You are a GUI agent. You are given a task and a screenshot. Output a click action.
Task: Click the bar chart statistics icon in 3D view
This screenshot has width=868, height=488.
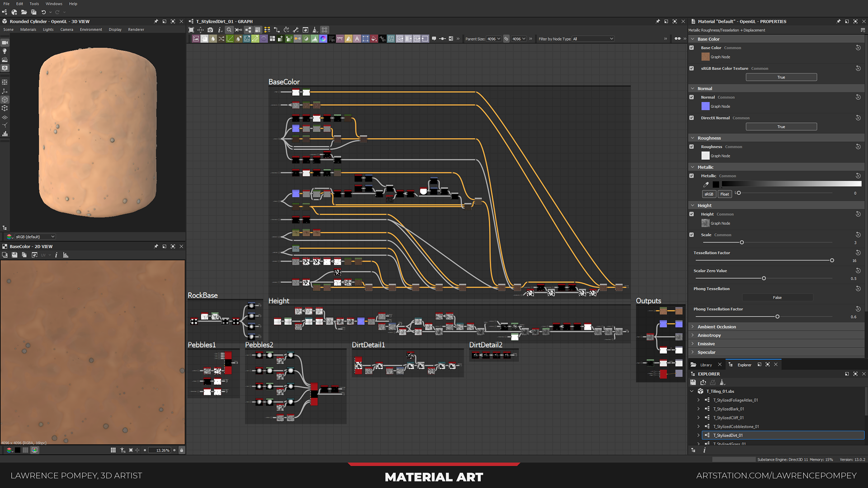pyautogui.click(x=5, y=134)
